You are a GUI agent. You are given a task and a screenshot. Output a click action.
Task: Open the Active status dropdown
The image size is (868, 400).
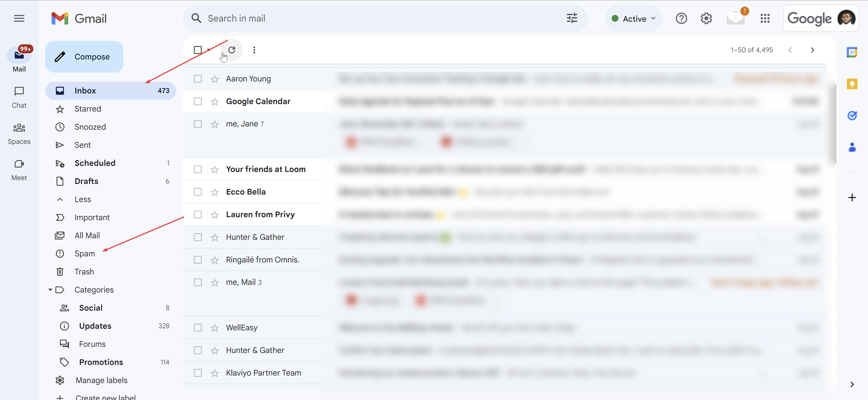click(x=634, y=19)
